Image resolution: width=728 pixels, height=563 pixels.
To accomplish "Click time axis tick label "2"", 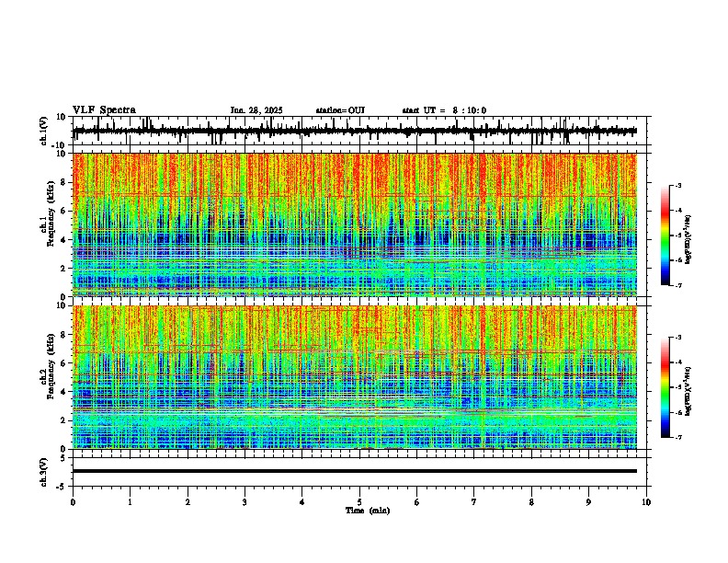I will 188,502.
